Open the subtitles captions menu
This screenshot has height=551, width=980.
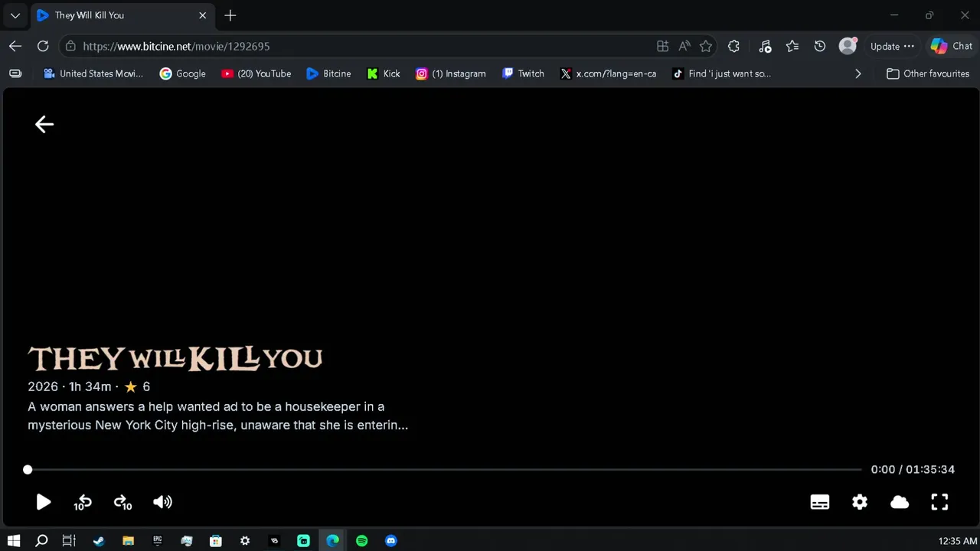(820, 502)
